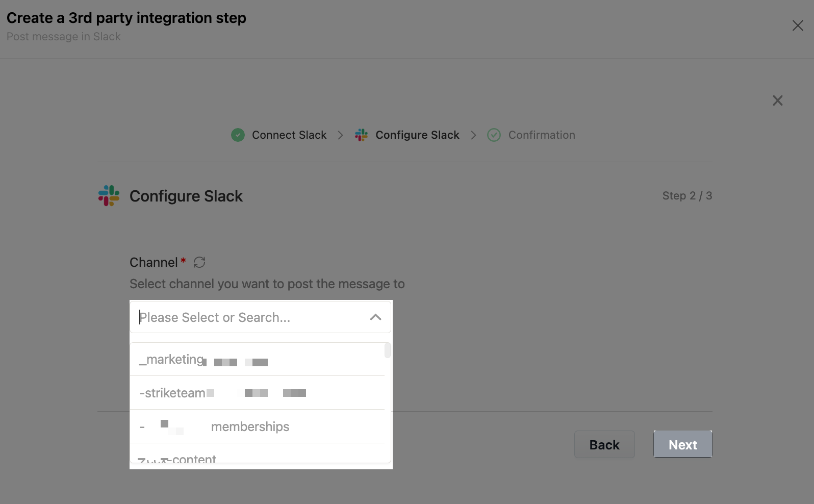This screenshot has width=814, height=504.
Task: Collapse the channel dropdown chevron
Action: 375,317
